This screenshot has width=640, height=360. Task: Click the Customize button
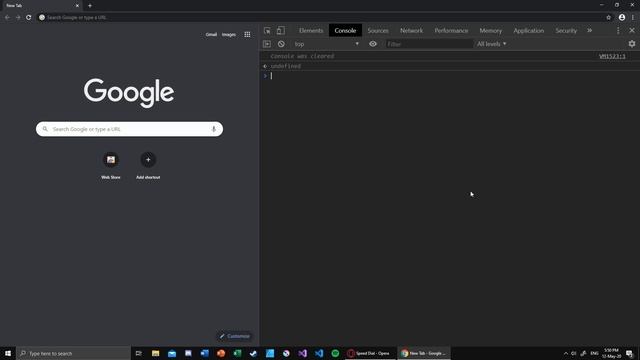click(x=234, y=336)
